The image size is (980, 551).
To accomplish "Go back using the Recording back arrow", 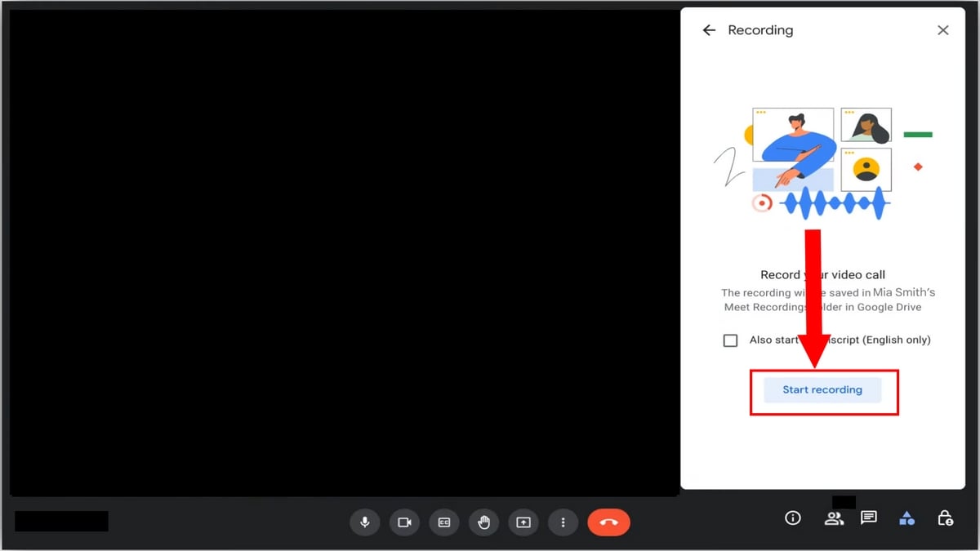I will (709, 30).
